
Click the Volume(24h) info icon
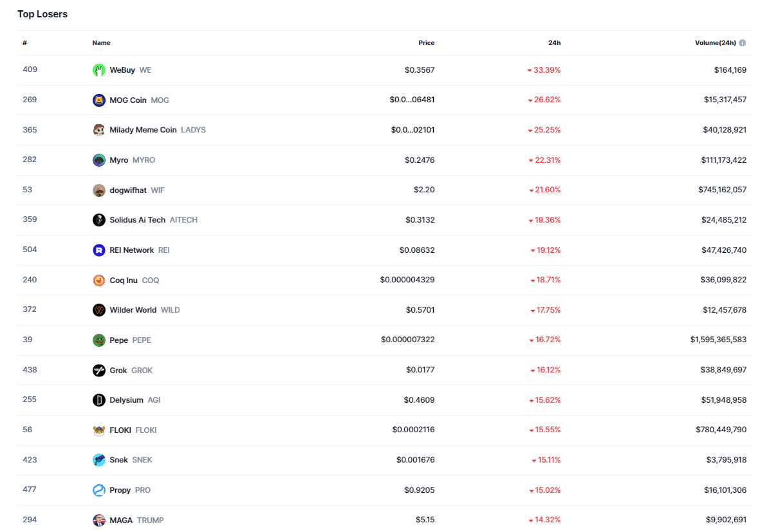pos(742,43)
